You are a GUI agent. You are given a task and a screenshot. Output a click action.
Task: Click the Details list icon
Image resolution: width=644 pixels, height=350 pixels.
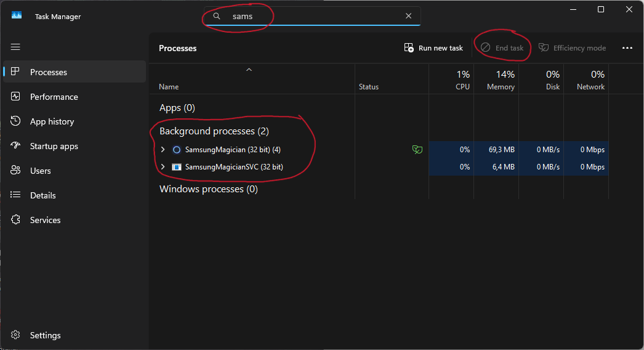(15, 195)
